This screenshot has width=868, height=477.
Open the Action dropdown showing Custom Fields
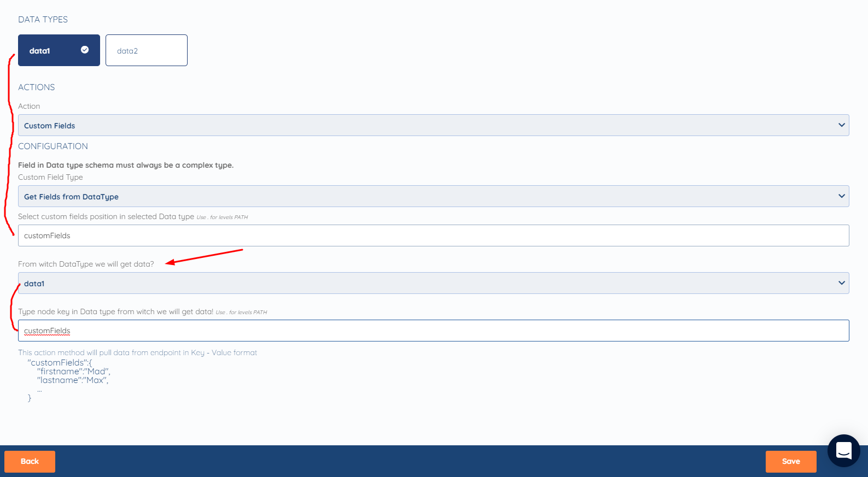click(433, 125)
